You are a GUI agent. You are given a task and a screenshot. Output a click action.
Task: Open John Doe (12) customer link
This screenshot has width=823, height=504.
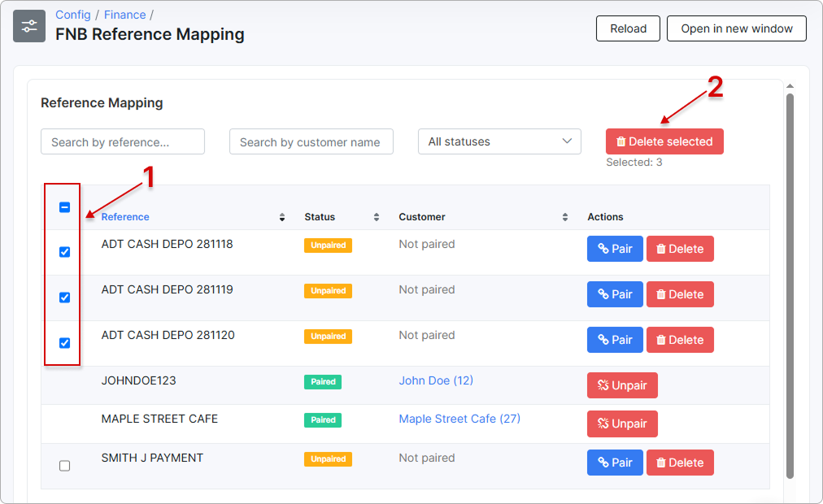(x=436, y=380)
